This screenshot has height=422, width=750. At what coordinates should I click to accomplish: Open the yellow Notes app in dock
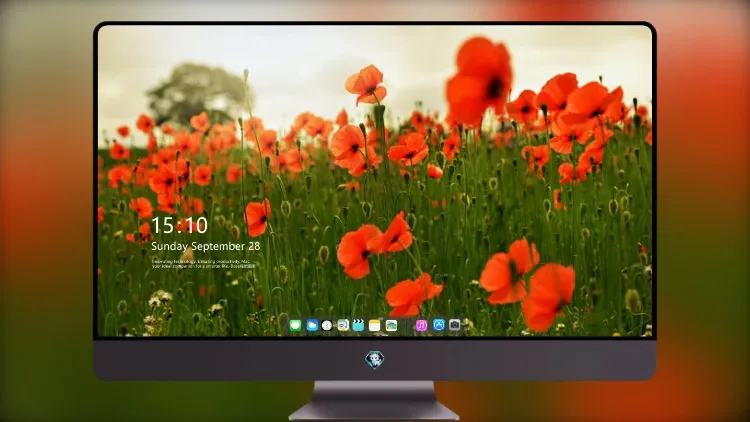[x=375, y=326]
